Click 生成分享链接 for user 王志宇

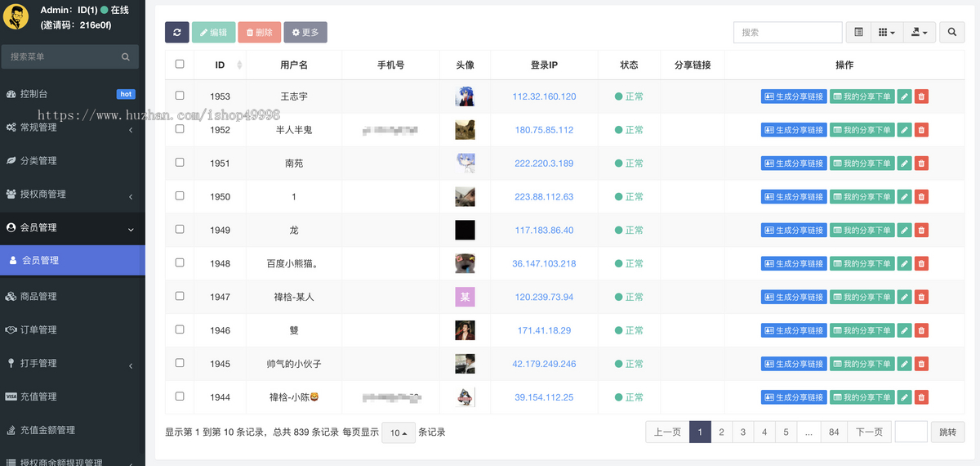coord(794,96)
